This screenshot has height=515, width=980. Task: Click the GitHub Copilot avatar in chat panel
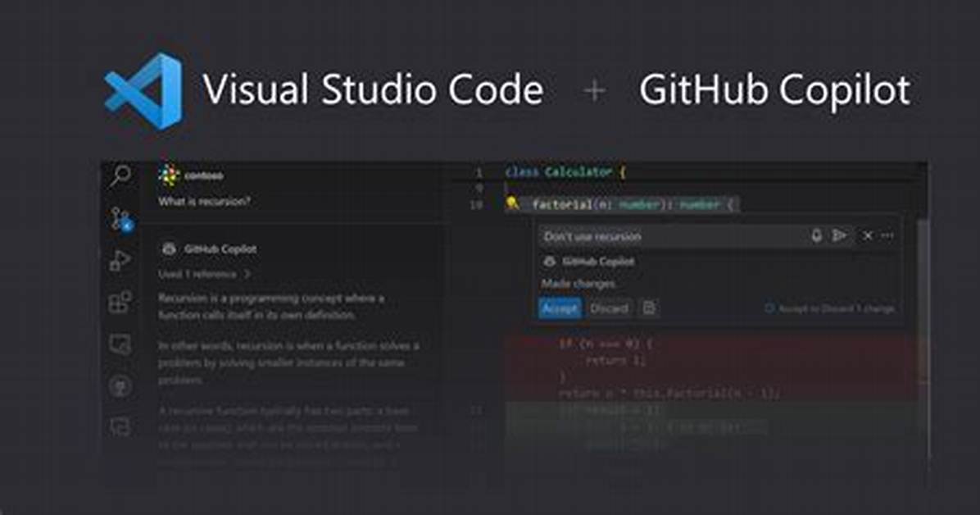169,248
